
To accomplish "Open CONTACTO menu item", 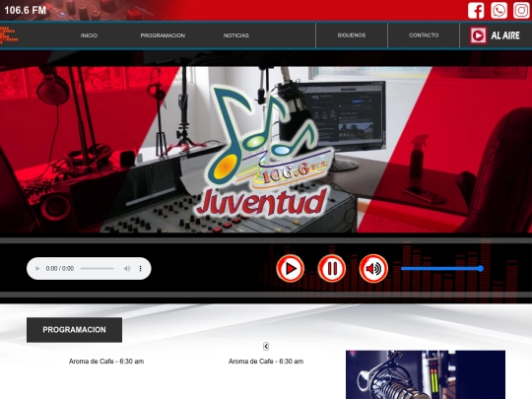I will [x=424, y=35].
